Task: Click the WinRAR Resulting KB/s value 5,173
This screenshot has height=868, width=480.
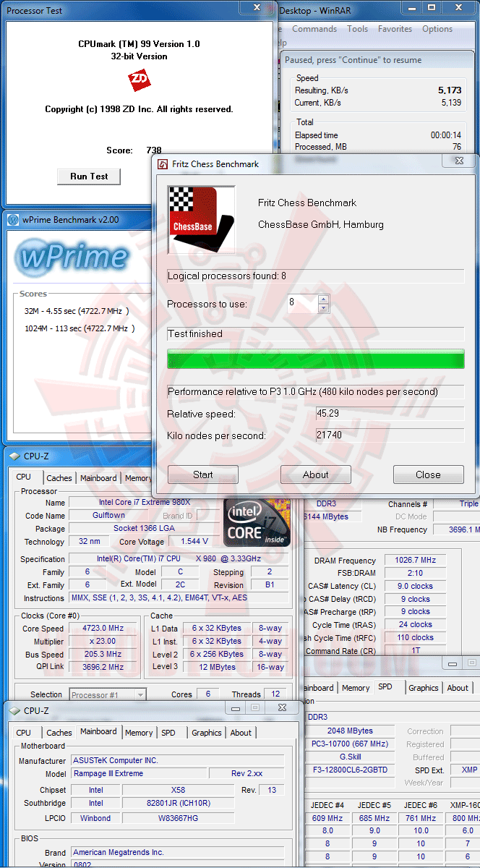Action: [x=449, y=90]
